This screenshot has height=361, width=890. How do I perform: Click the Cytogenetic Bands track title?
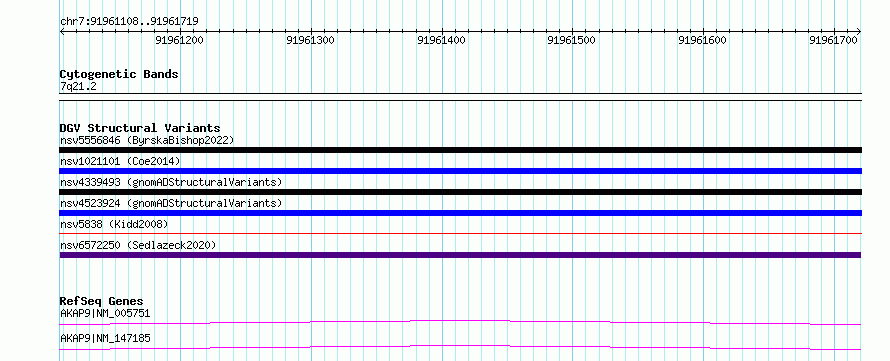(119, 74)
